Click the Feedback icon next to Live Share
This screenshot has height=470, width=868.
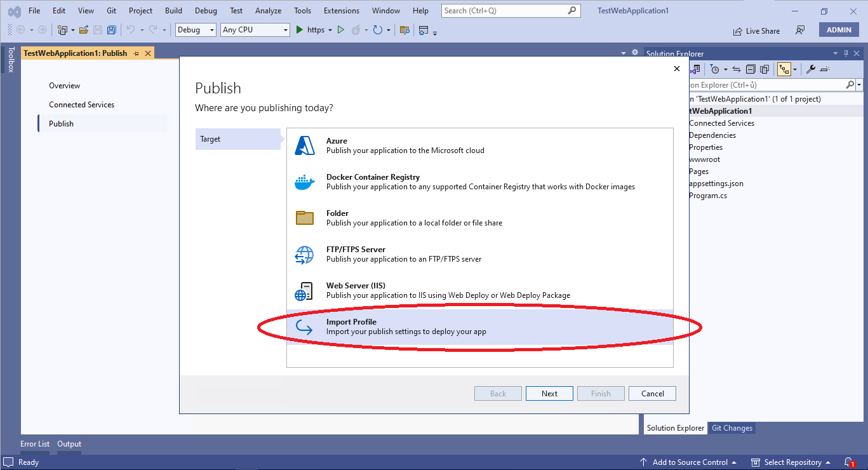click(x=800, y=30)
